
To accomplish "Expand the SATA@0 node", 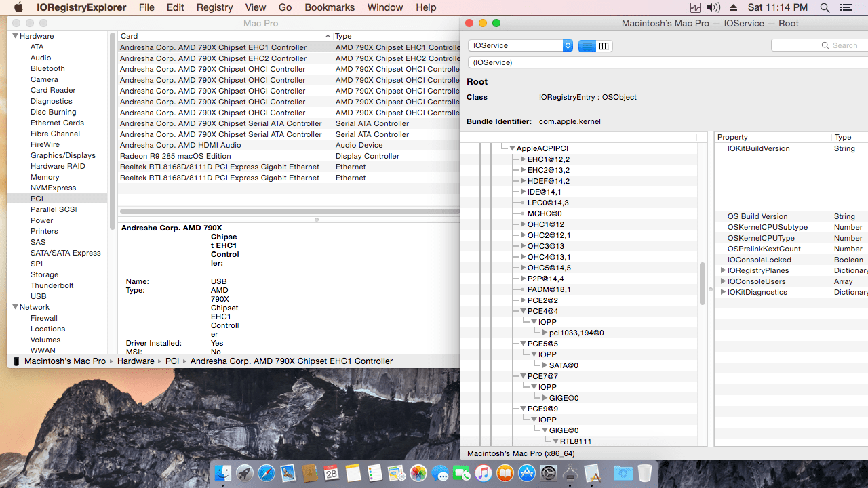I will pos(545,365).
